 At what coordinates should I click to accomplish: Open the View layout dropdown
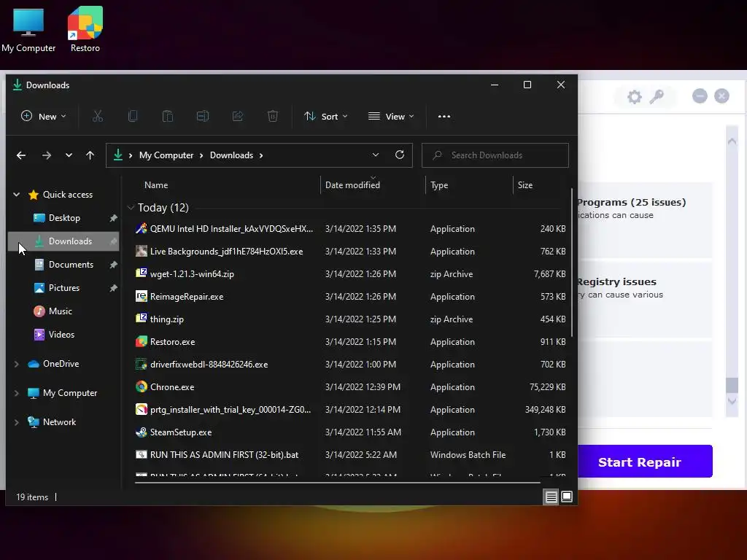(x=391, y=116)
